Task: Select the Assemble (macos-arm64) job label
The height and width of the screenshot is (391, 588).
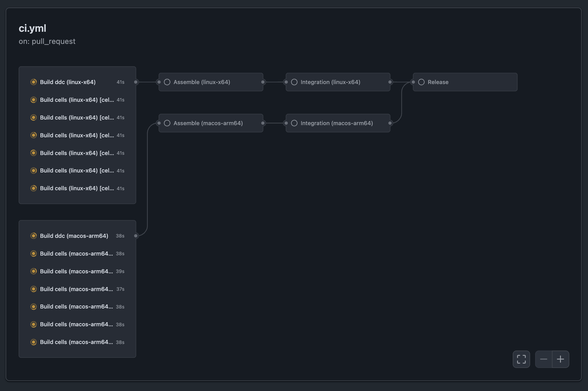Action: pos(208,123)
